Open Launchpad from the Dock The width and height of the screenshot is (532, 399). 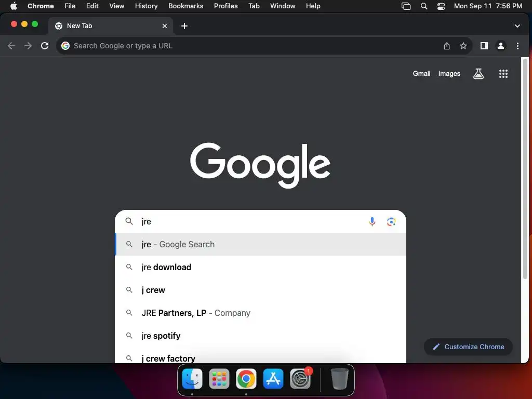tap(219, 379)
